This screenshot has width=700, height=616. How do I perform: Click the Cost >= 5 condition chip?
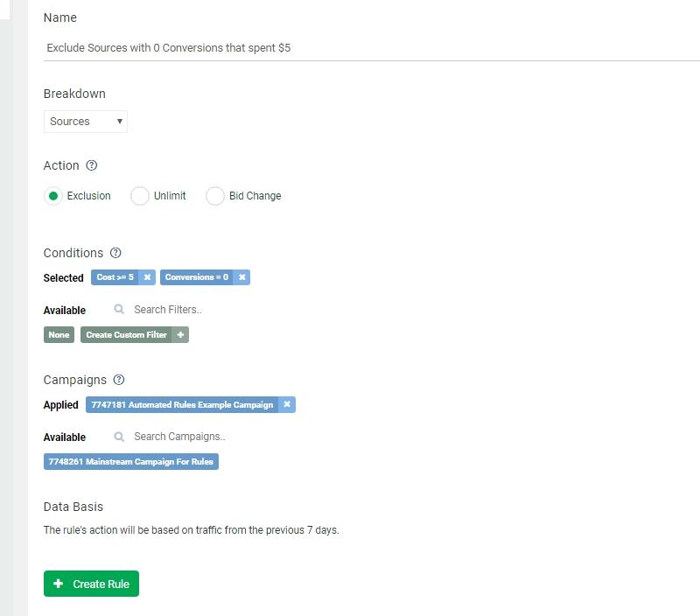pyautogui.click(x=114, y=276)
